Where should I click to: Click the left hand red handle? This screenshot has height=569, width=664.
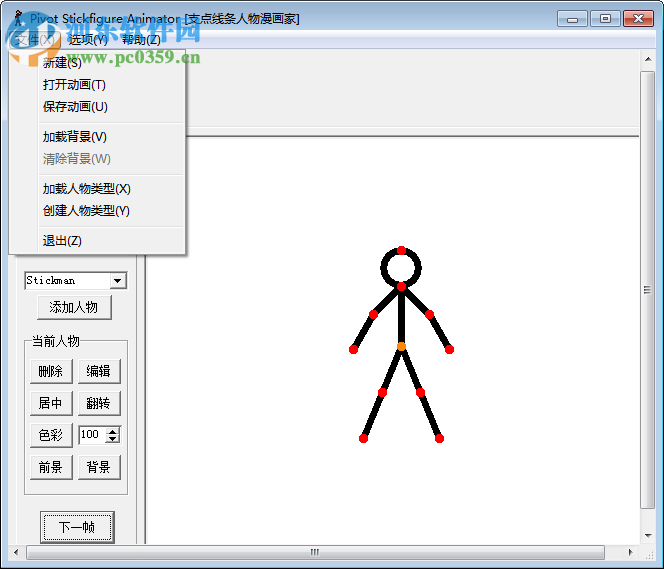click(x=353, y=349)
